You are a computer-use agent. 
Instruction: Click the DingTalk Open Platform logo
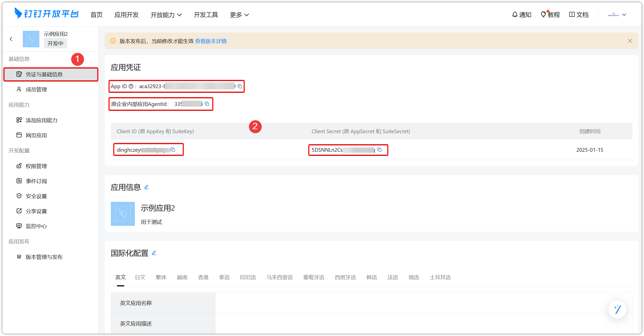pos(47,14)
